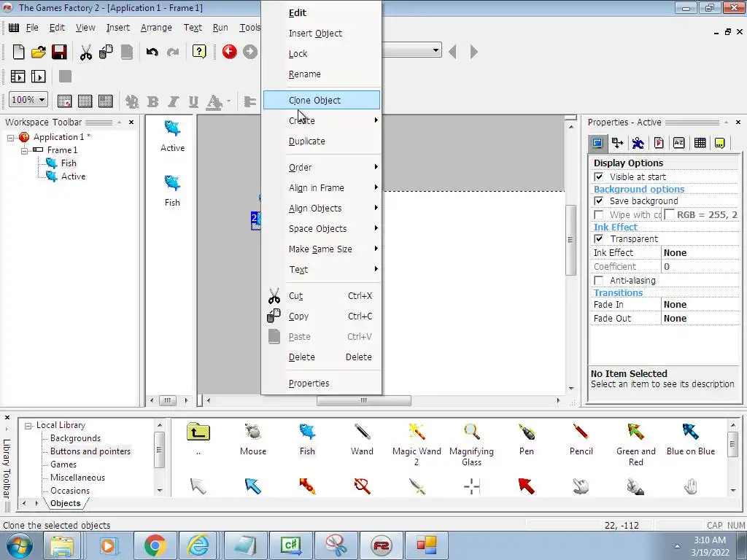This screenshot has height=560, width=747.
Task: Switch to the Objects library tab
Action: click(x=65, y=503)
